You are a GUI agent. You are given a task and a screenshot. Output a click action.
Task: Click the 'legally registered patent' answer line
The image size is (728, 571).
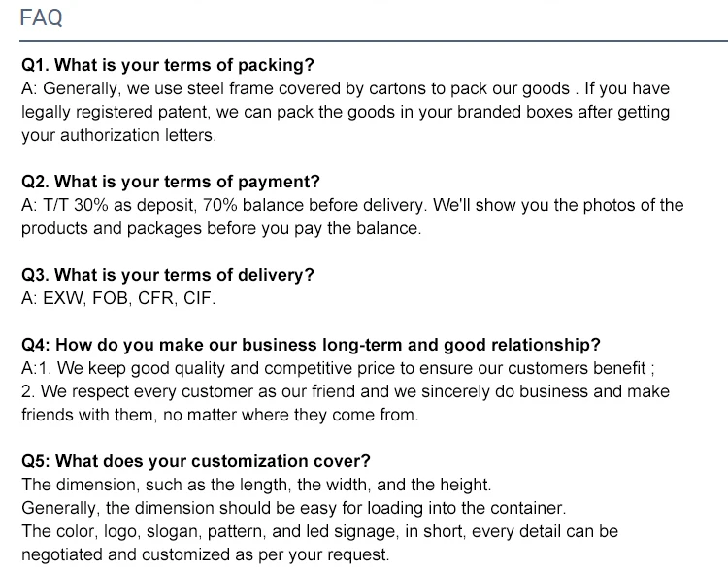[x=346, y=112]
